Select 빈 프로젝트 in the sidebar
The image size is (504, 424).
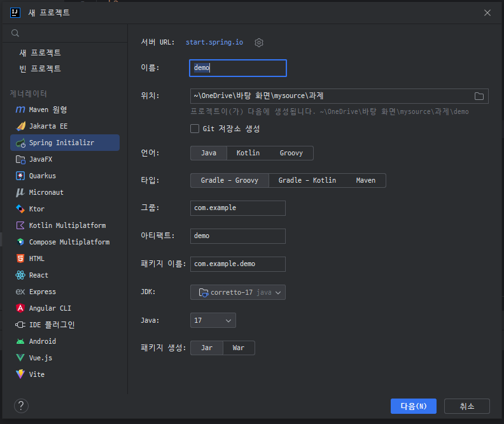[x=40, y=69]
